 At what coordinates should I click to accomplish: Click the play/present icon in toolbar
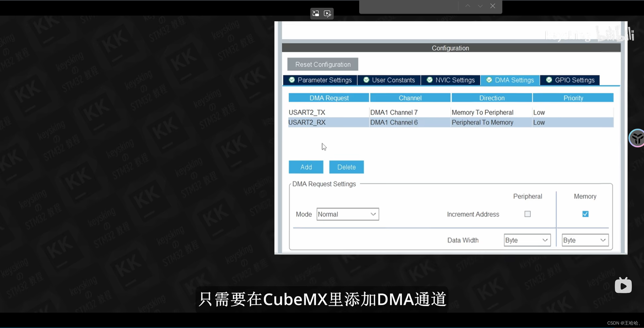pyautogui.click(x=327, y=14)
